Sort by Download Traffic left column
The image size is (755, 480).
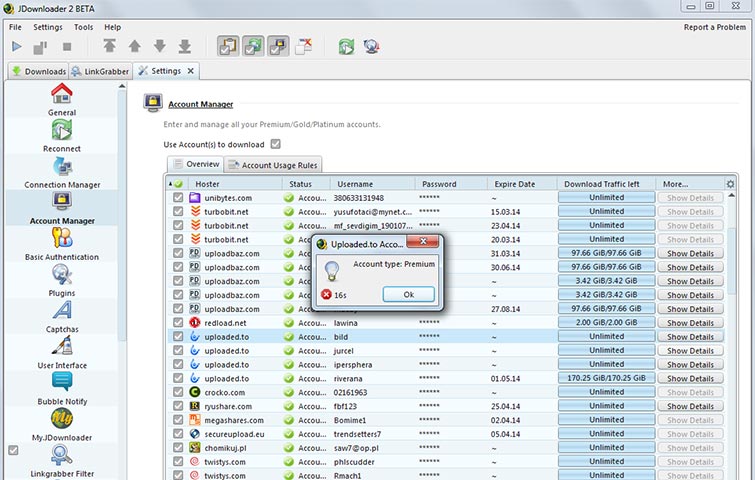606,184
